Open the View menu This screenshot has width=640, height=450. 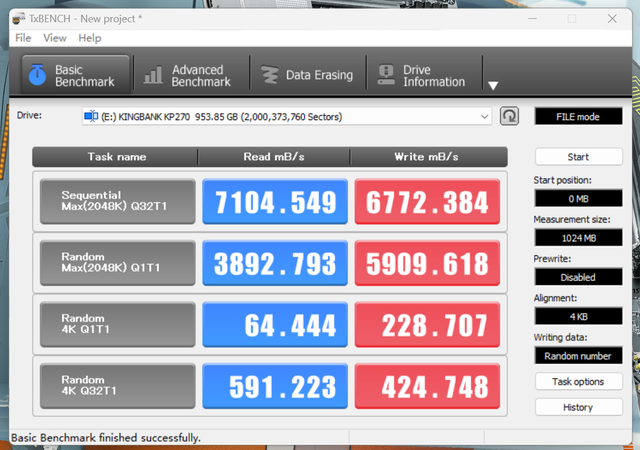[x=55, y=38]
